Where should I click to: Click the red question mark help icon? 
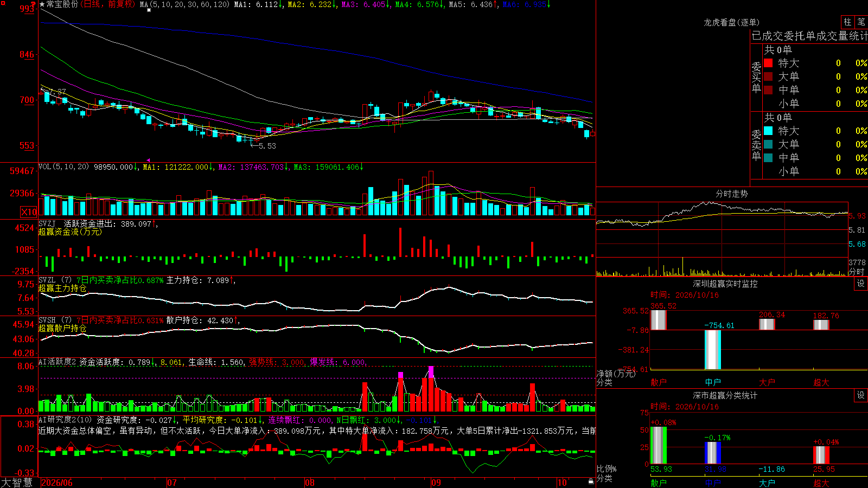coord(34,5)
